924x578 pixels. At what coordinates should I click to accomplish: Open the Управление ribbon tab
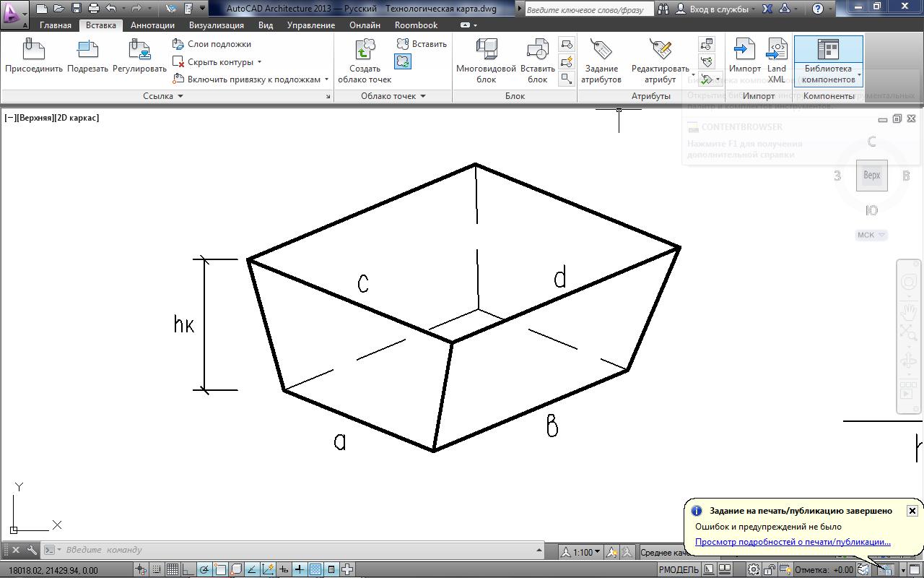pos(311,25)
